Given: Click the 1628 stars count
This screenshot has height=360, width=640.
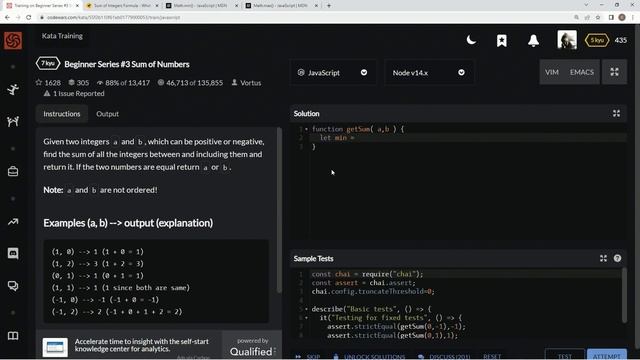Looking at the screenshot, I should (x=48, y=82).
